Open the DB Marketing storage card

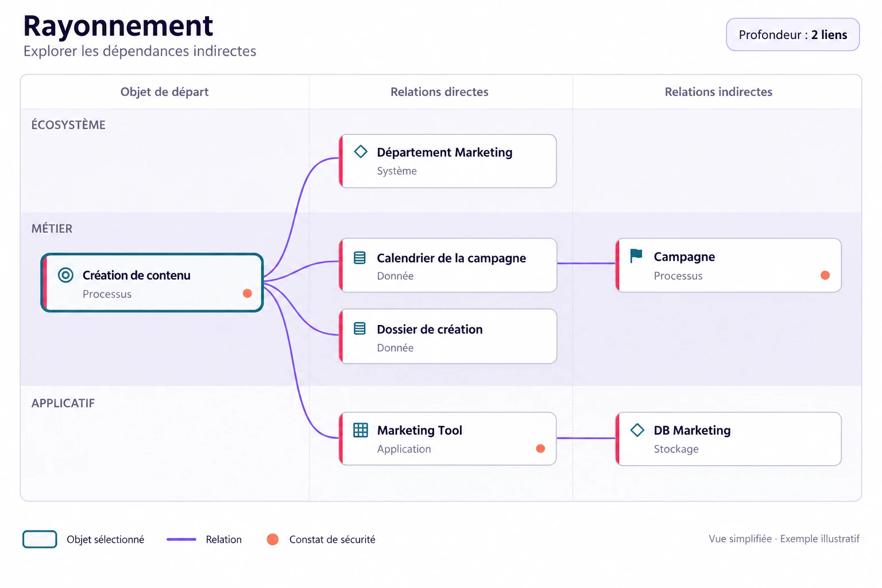(x=729, y=439)
